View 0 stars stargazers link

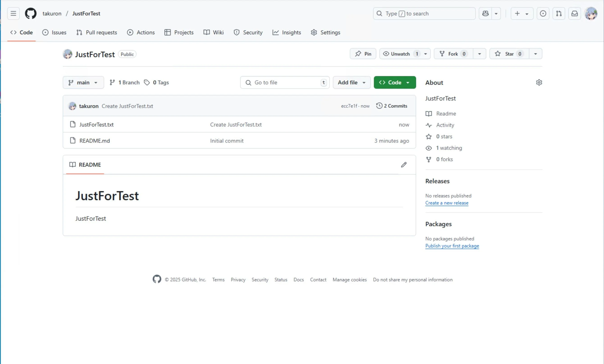(439, 137)
